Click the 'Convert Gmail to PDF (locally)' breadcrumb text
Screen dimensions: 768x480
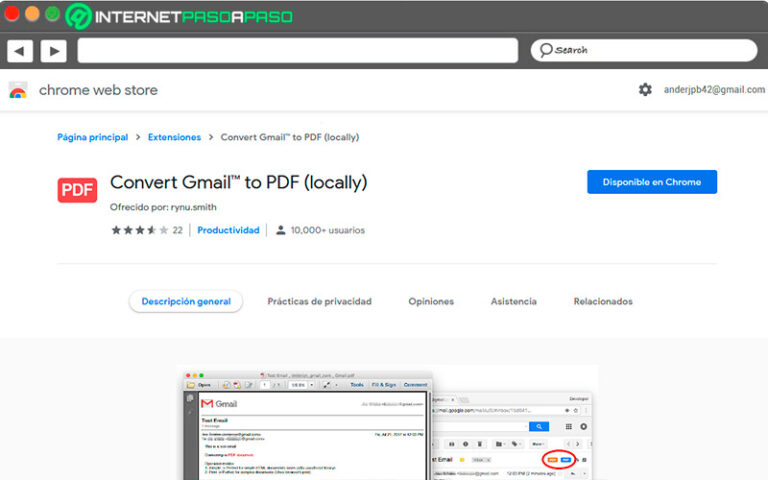click(290, 137)
